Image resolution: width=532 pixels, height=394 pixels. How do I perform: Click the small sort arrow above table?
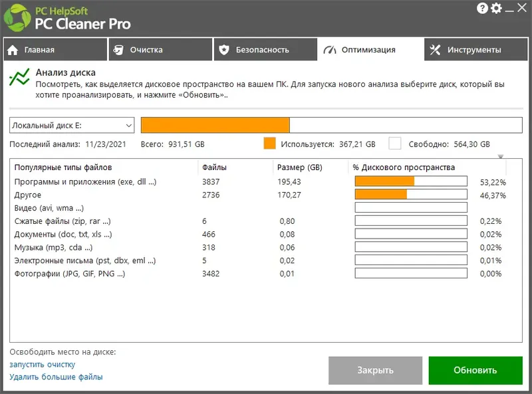[x=501, y=156]
